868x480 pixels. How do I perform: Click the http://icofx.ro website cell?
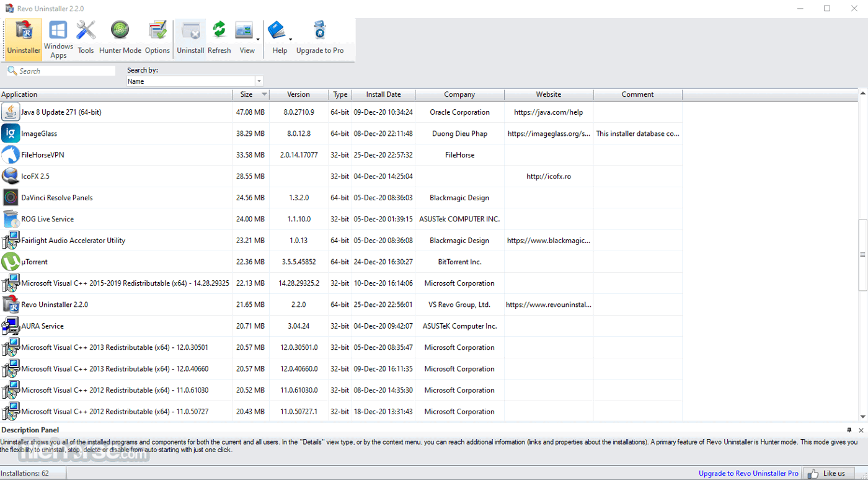pos(549,176)
